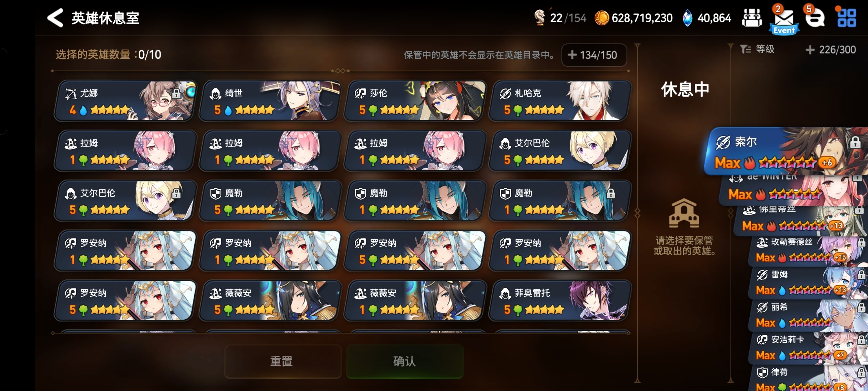
Task: Expand waiting room slots 134/150
Action: click(x=594, y=55)
